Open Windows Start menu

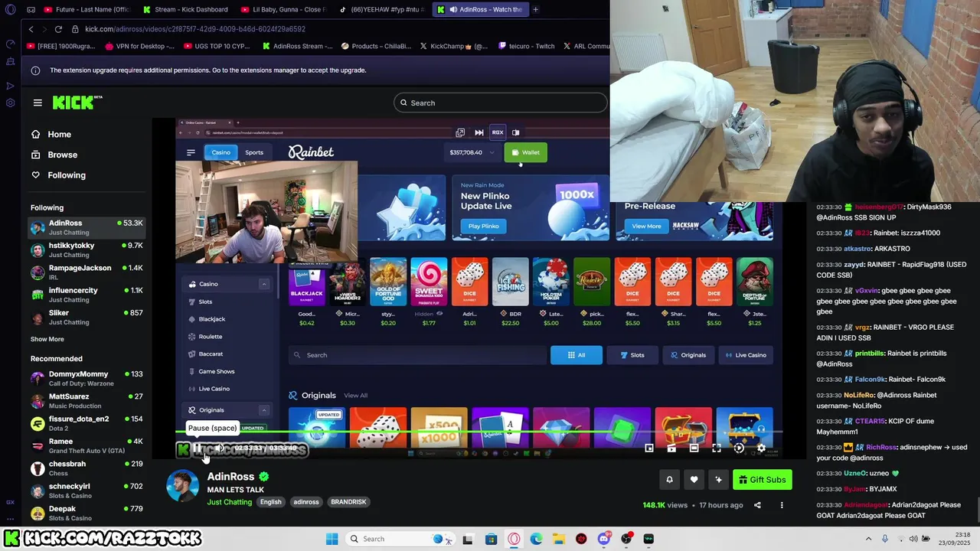click(332, 539)
